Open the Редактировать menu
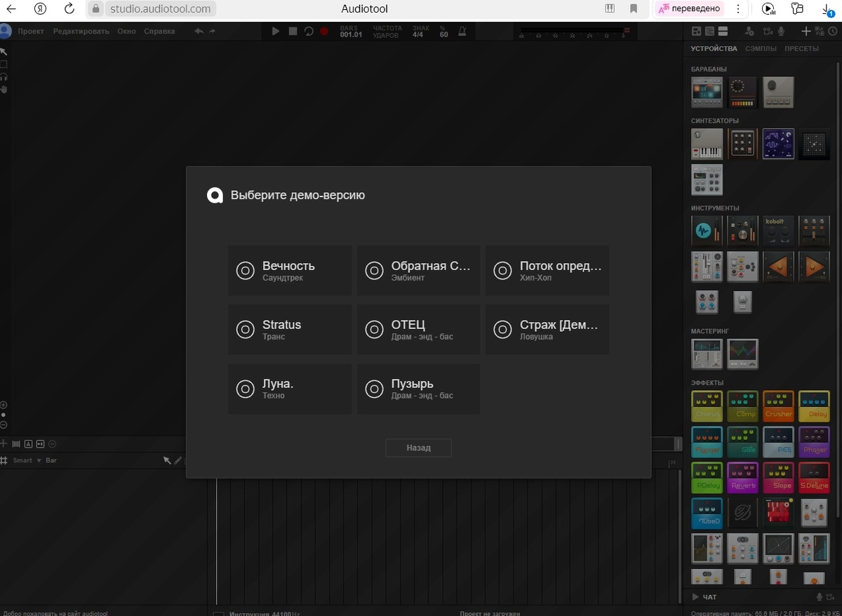The width and height of the screenshot is (842, 616). (81, 32)
